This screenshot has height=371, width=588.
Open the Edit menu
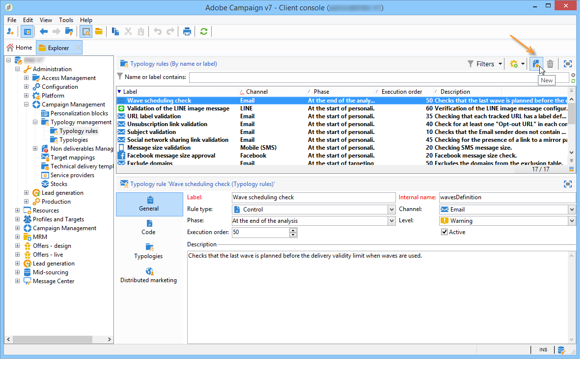28,20
